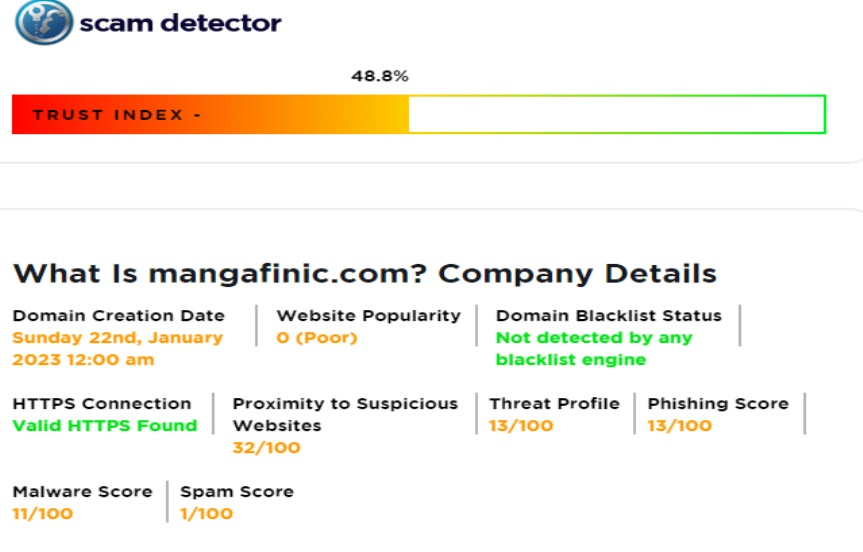Click the Threat Profile label
863x552 pixels.
tap(554, 403)
